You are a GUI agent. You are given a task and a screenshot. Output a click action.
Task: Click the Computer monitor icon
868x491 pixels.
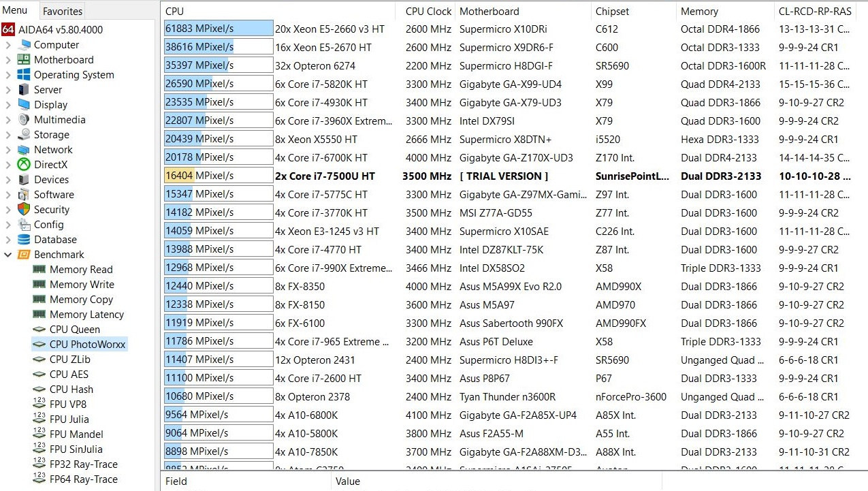point(24,45)
